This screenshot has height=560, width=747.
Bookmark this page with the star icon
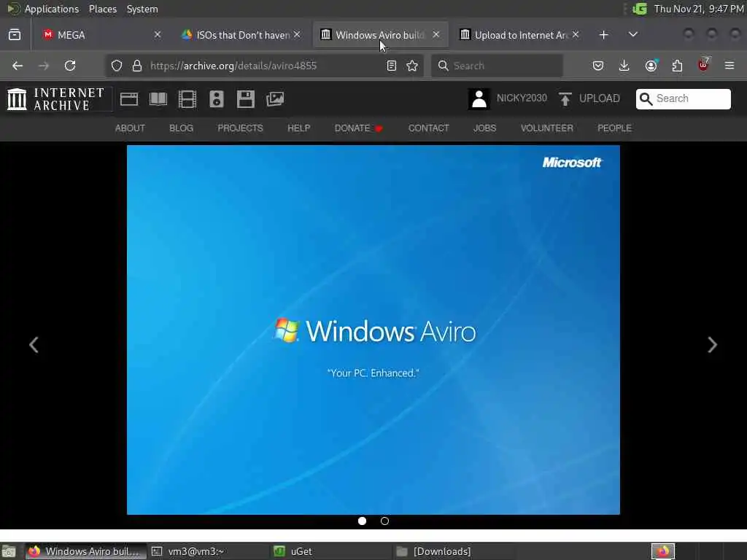(412, 66)
